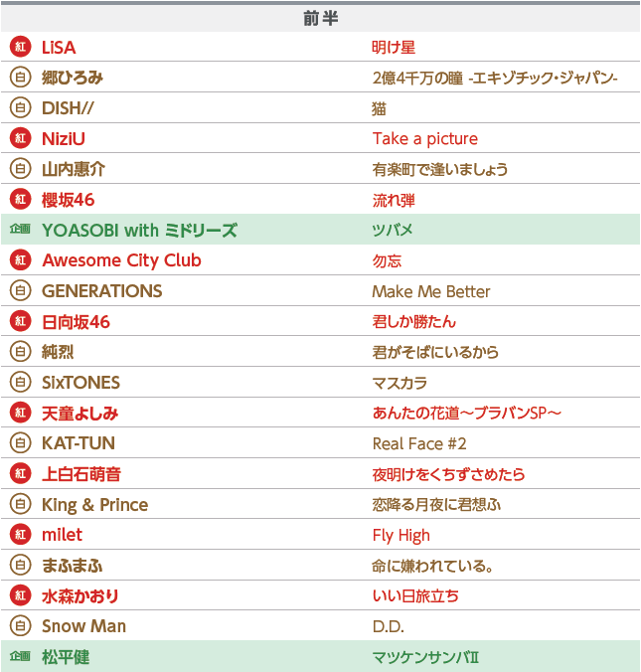The image size is (641, 672).
Task: Select song title マスカラ
Action: coord(400,383)
